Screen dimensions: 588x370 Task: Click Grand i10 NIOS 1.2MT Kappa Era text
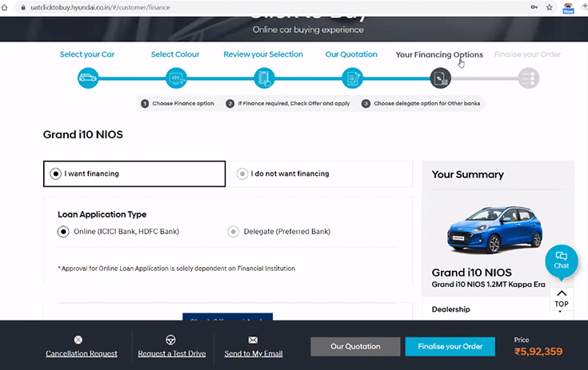click(488, 284)
